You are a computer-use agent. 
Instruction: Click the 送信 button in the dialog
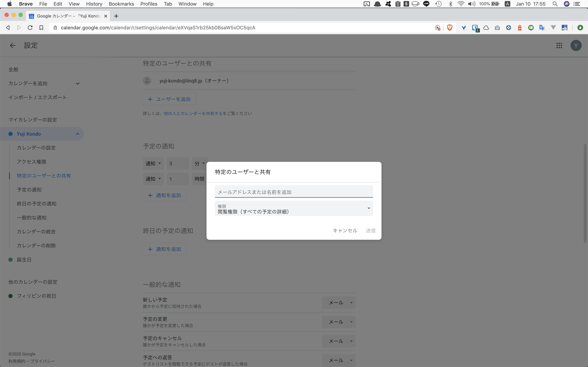(x=370, y=230)
